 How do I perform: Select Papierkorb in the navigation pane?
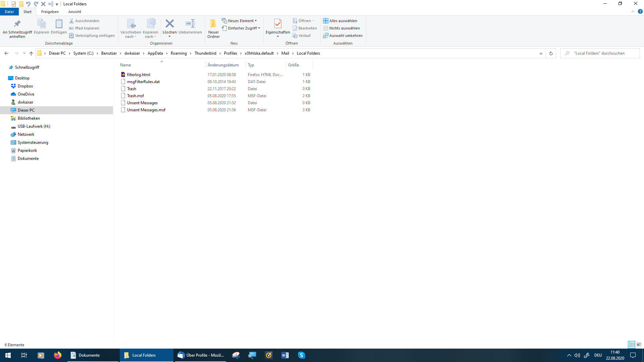pyautogui.click(x=27, y=150)
